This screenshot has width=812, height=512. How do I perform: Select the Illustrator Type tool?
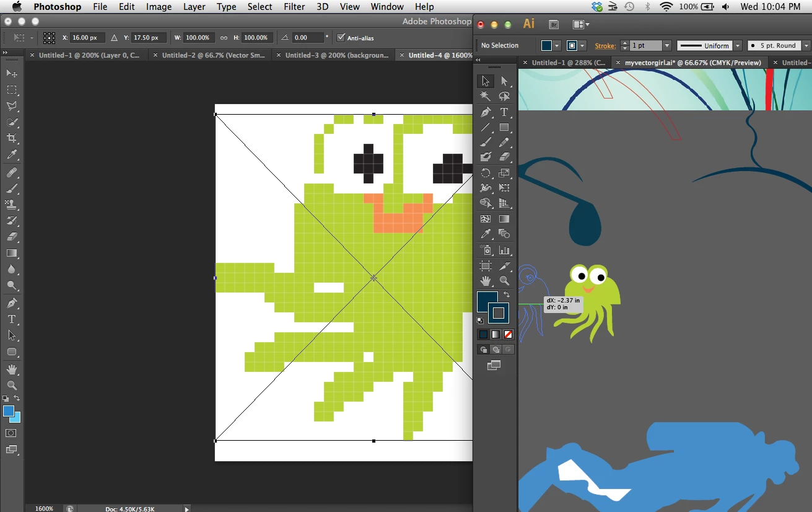(x=504, y=112)
